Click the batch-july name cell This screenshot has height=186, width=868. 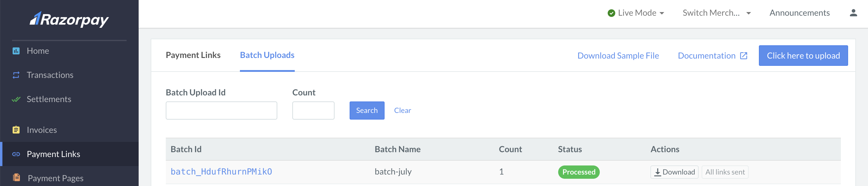pyautogui.click(x=393, y=172)
